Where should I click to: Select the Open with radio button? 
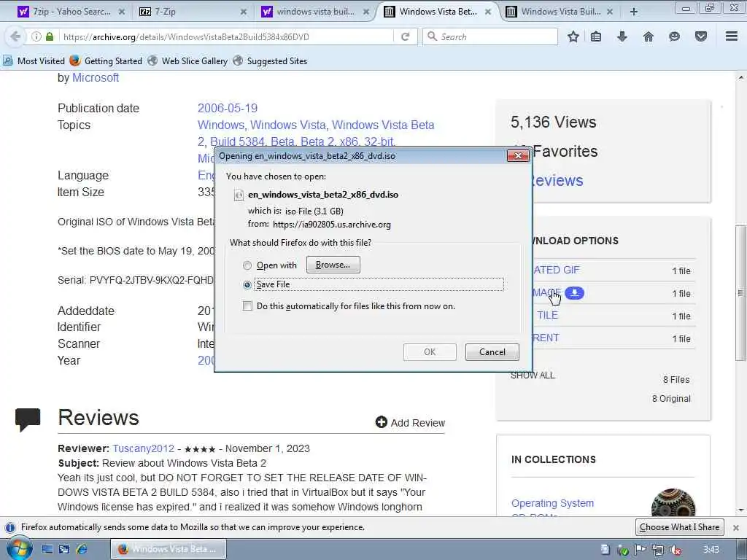click(247, 265)
